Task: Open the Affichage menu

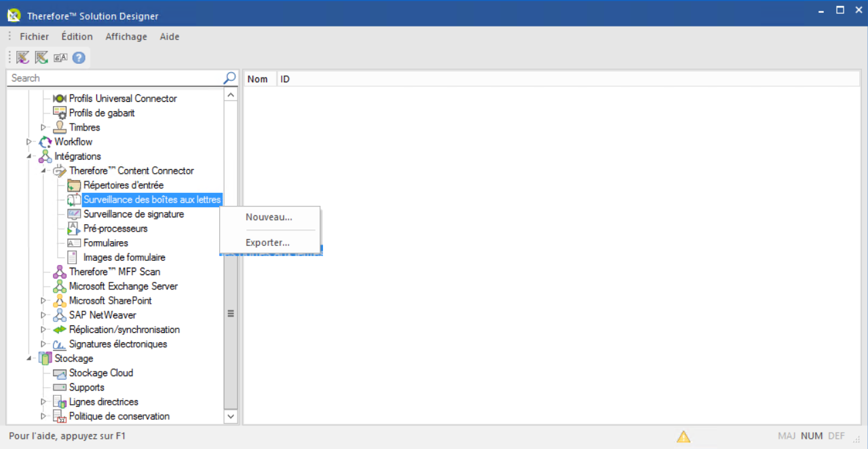Action: pyautogui.click(x=126, y=37)
